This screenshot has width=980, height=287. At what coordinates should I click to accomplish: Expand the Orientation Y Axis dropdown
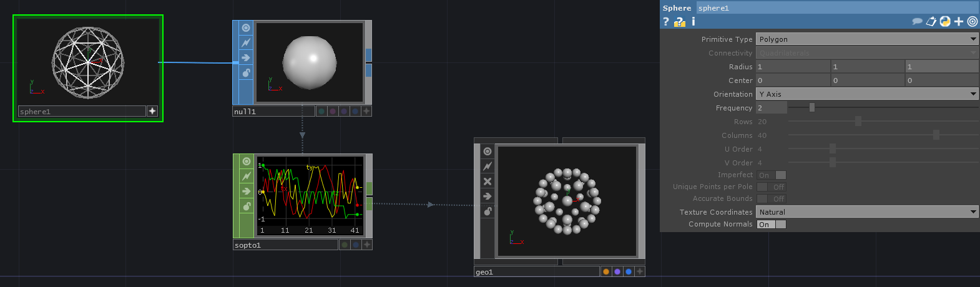tap(867, 94)
